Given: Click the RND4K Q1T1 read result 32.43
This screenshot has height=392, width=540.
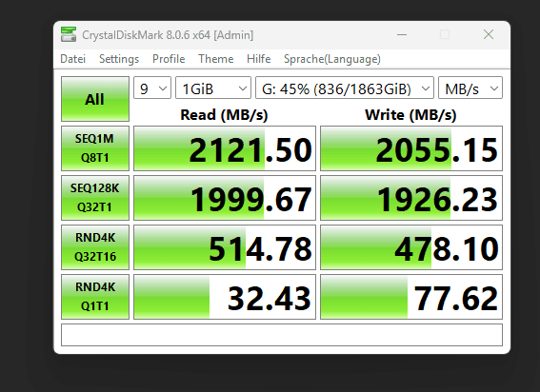Looking at the screenshot, I should [x=225, y=297].
